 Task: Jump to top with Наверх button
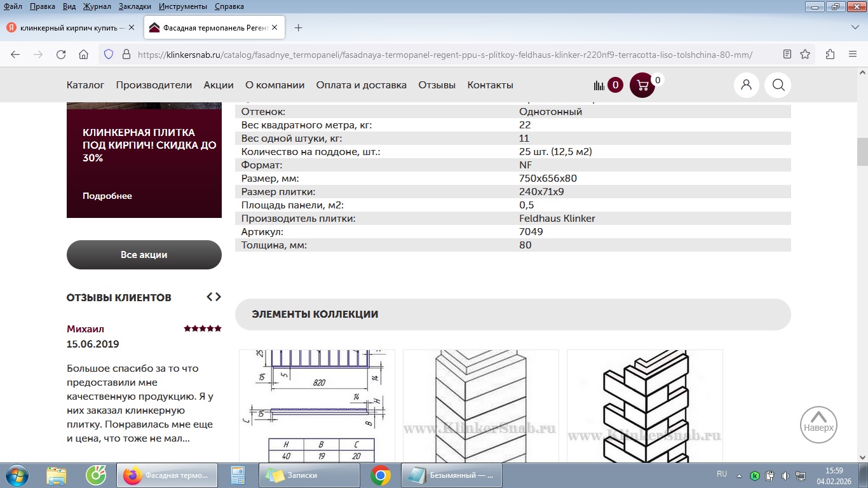818,424
